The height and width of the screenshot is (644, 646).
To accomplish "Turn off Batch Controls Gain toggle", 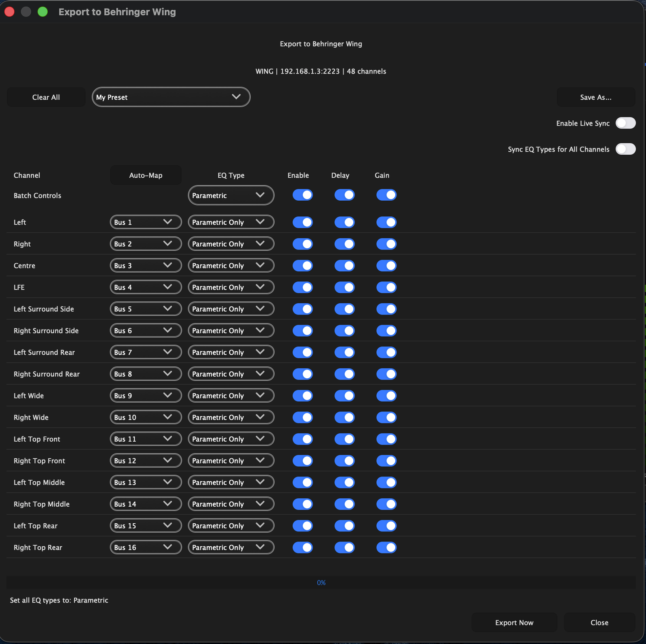I will pyautogui.click(x=386, y=195).
